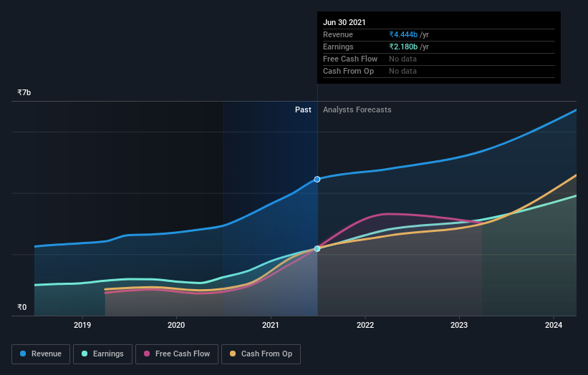Click the ₹2.180b earnings value in tooltip

click(403, 47)
